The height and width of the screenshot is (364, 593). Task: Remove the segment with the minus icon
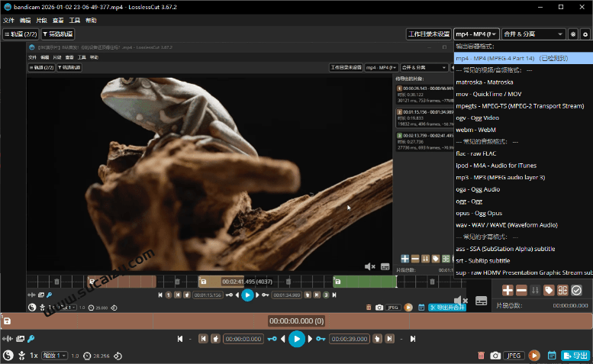(521, 290)
